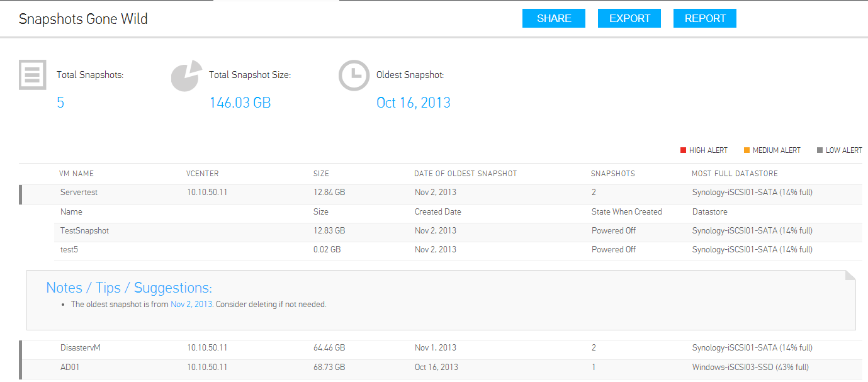Expand the AD01 VM row
868x382 pixels.
pos(70,367)
